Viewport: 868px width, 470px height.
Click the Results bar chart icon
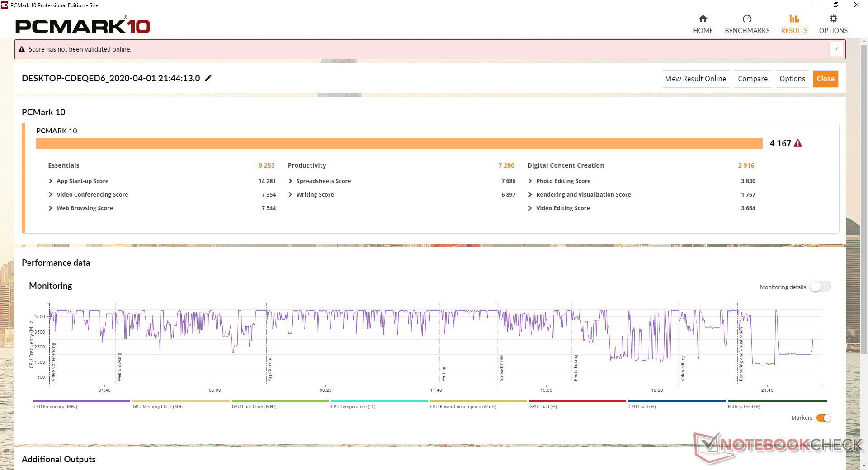pyautogui.click(x=794, y=19)
